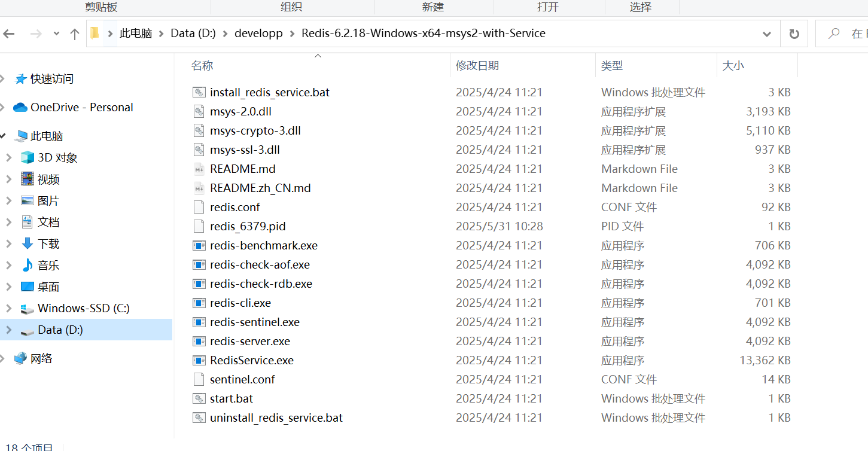
Task: Select Data (D:) in navigation pane
Action: point(60,330)
